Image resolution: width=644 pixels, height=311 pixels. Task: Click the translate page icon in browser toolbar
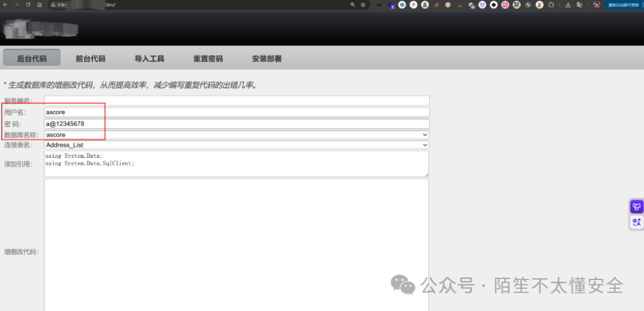point(579,5)
